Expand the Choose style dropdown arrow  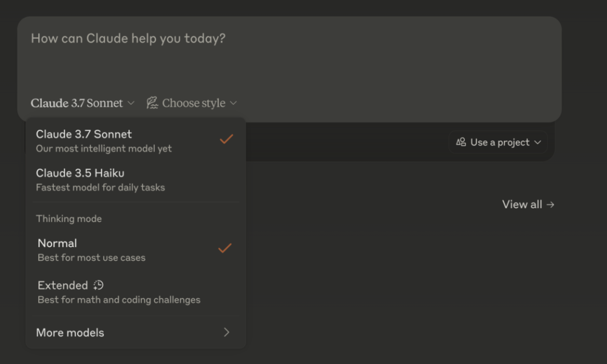point(234,103)
